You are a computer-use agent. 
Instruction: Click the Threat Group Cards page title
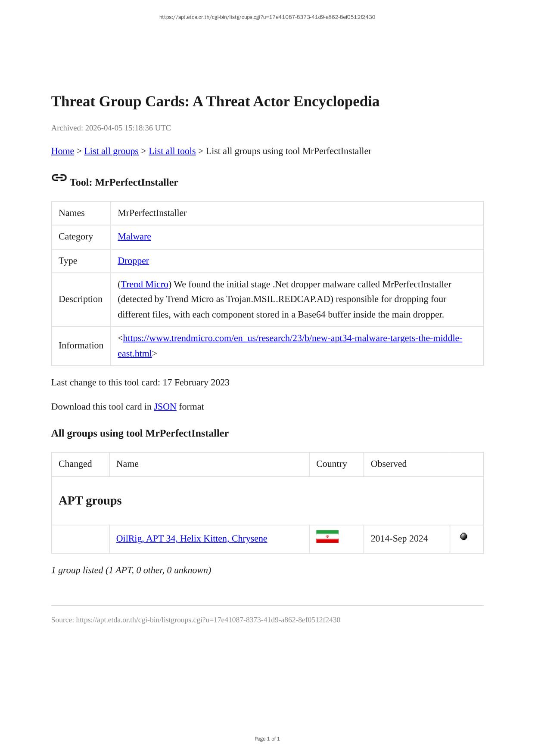click(215, 102)
